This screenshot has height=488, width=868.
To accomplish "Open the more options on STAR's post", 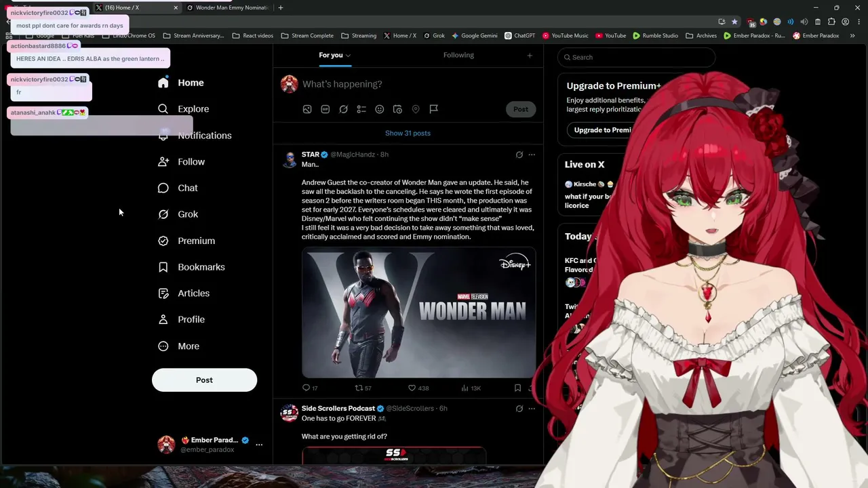I will pyautogui.click(x=532, y=155).
